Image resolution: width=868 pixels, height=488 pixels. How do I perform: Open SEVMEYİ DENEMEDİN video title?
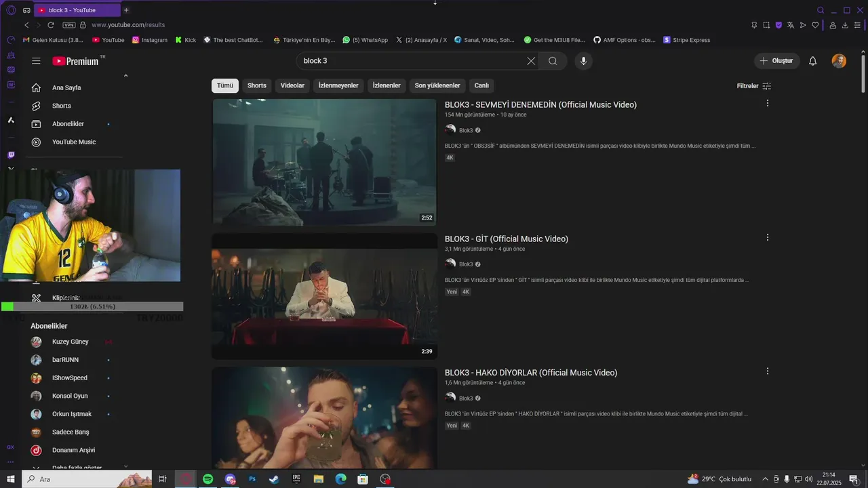(x=540, y=105)
